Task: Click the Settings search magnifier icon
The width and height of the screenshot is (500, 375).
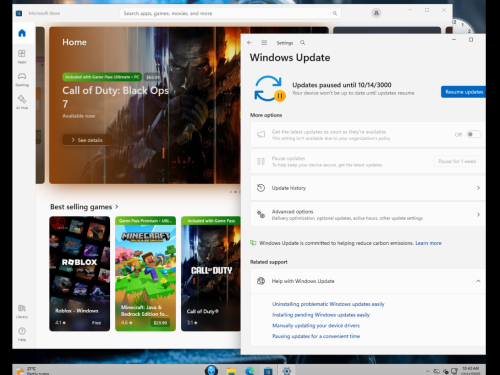Action: tap(303, 43)
